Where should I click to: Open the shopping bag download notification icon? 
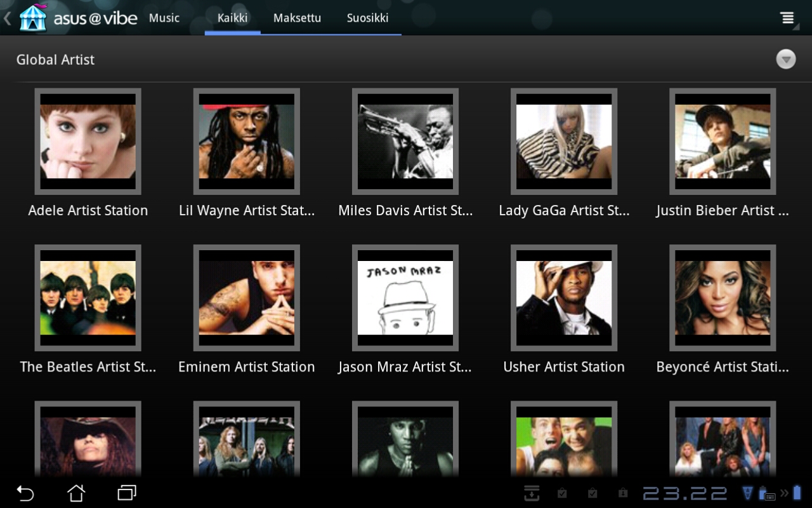pos(623,493)
